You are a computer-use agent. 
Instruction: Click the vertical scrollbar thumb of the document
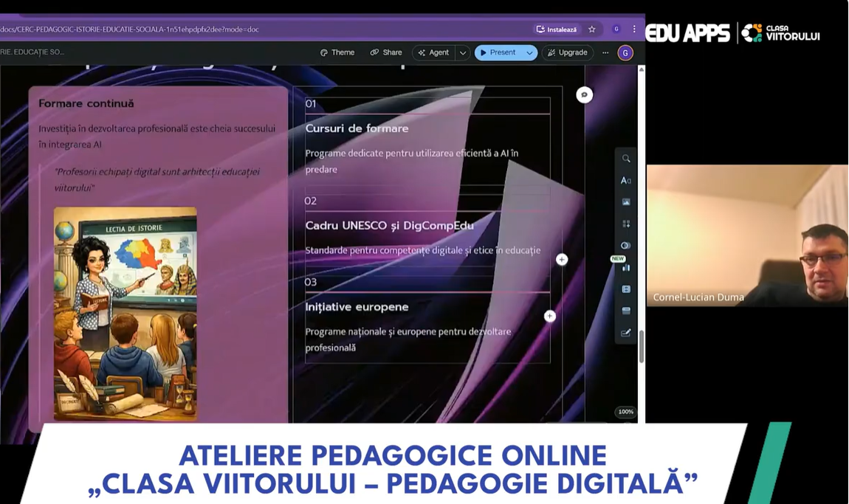click(642, 347)
